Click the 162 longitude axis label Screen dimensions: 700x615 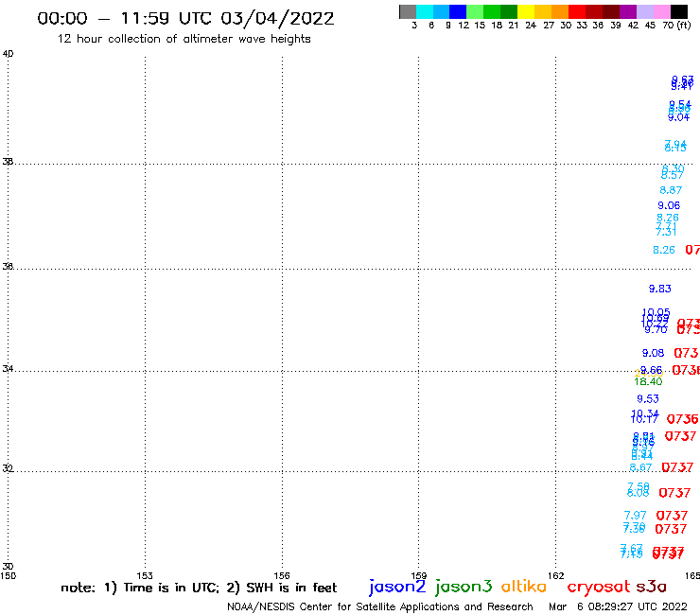tap(556, 576)
